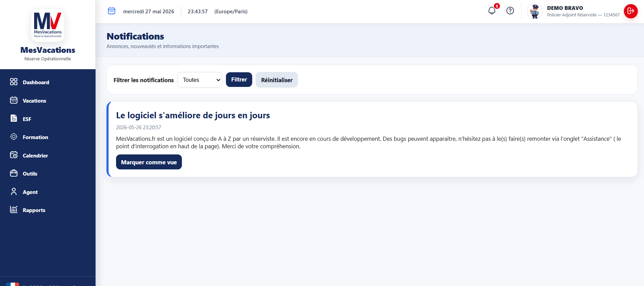Click the ESF document icon

tap(14, 118)
